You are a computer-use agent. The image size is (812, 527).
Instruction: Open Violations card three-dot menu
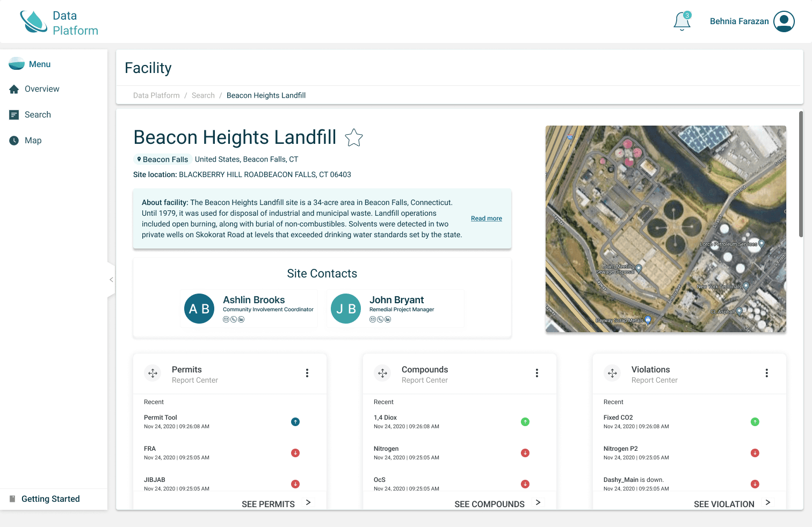click(767, 373)
